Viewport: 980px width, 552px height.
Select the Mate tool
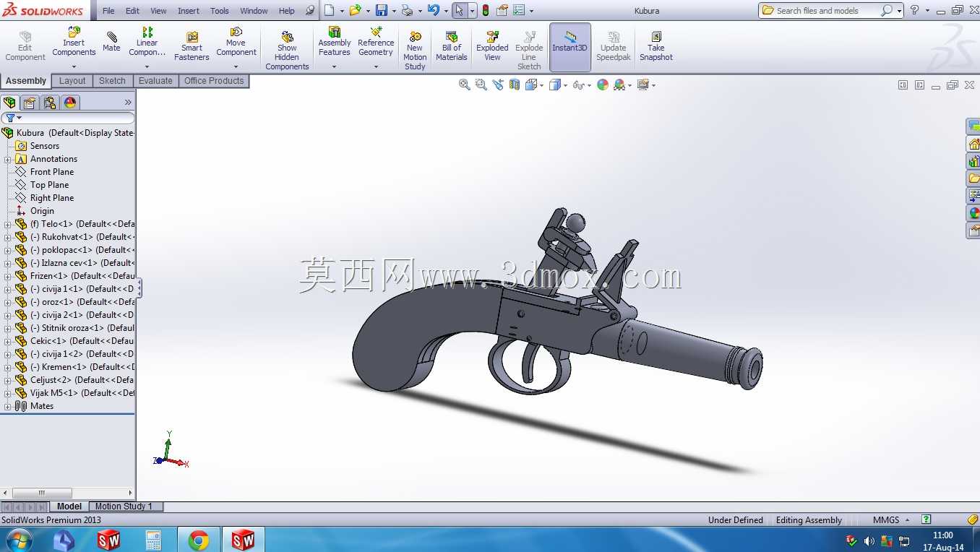pos(111,42)
